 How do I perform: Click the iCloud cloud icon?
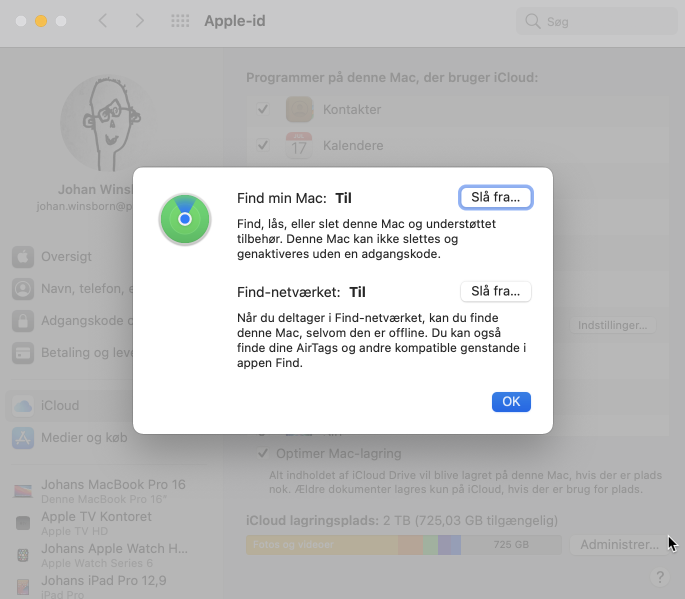(23, 406)
